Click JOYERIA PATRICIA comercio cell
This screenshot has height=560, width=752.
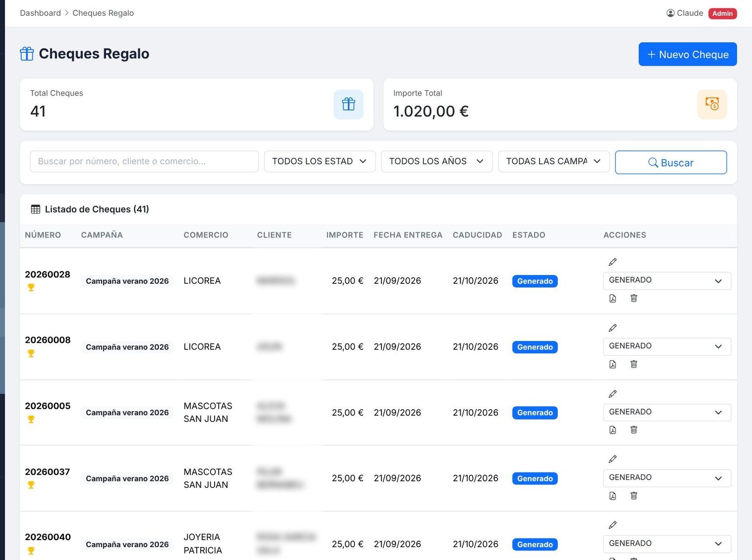click(203, 544)
